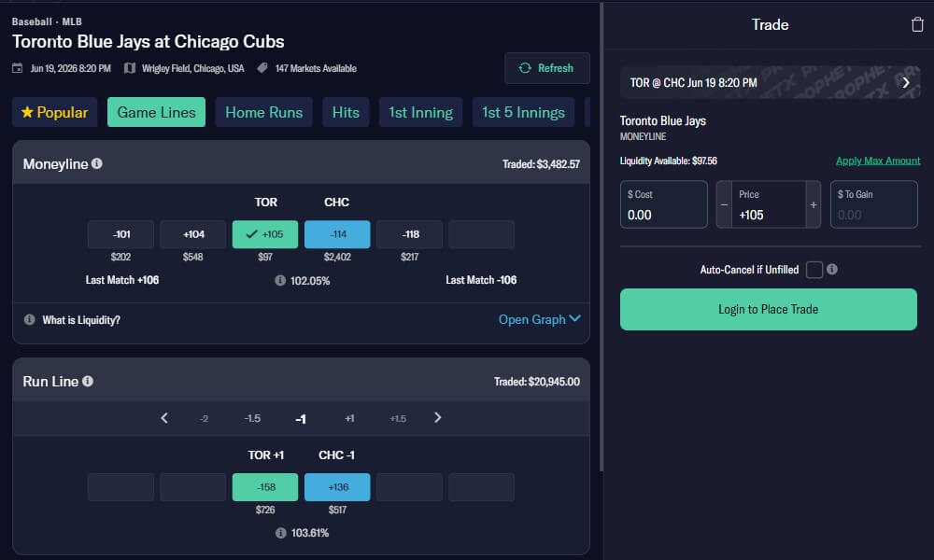Select run line -1.5
The width and height of the screenshot is (934, 560).
252,418
